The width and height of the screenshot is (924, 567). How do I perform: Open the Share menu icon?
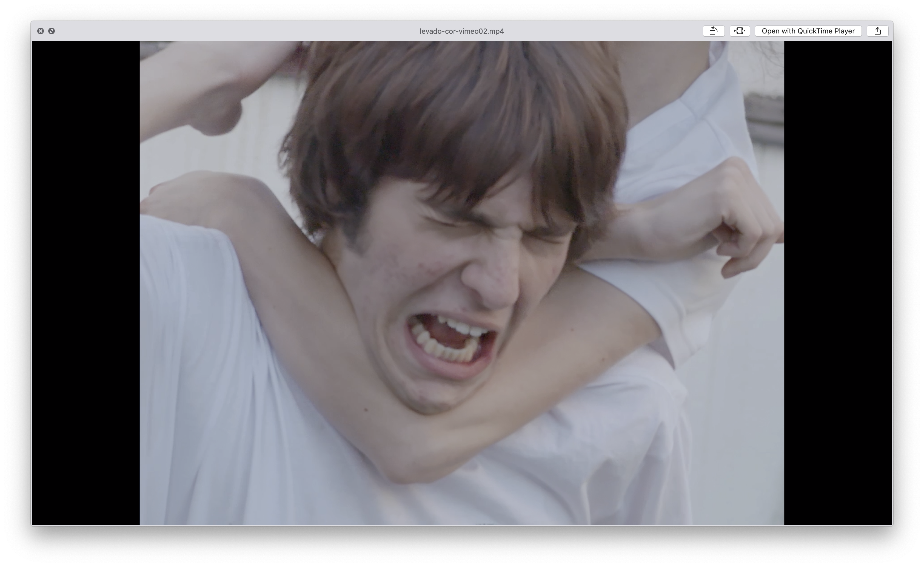point(877,31)
